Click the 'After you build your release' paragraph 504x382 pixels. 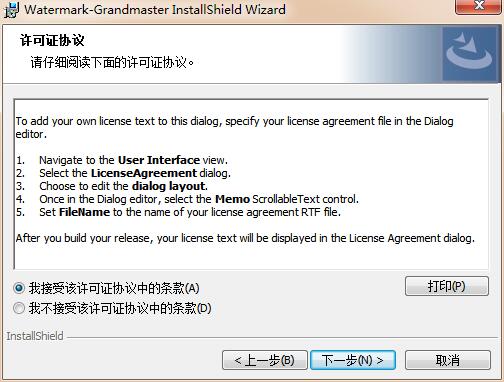click(245, 238)
